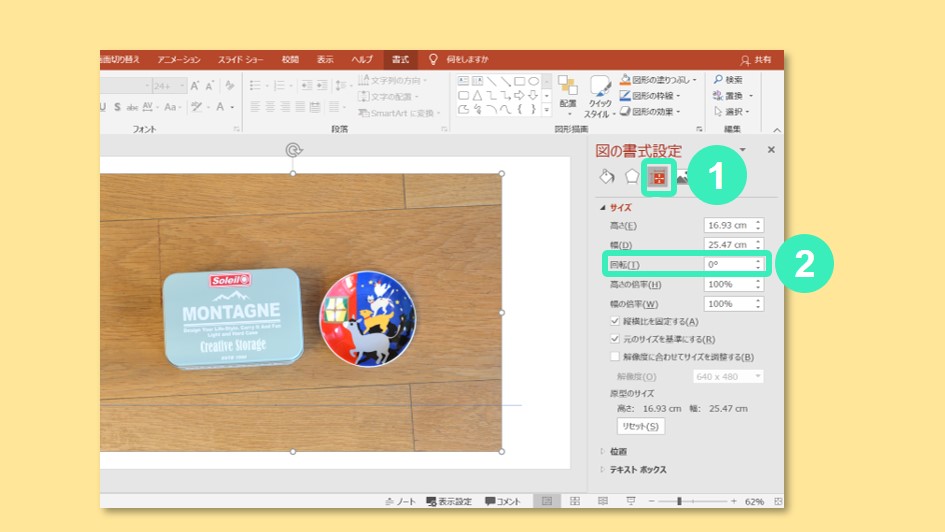Screen dimensions: 945x532
Task: Switch to slide sorter view icon
Action: (x=575, y=501)
